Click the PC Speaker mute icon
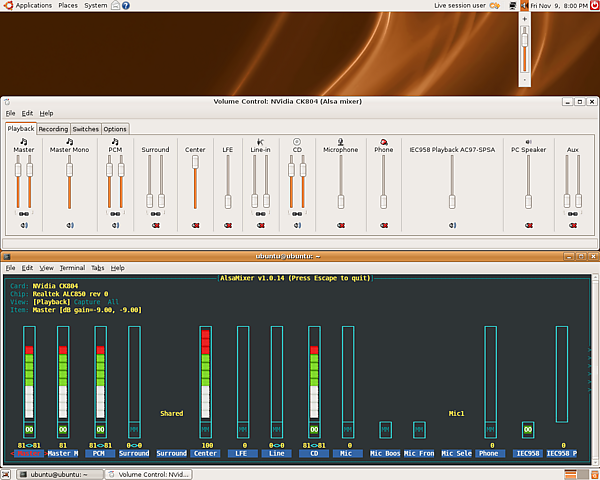This screenshot has height=480, width=600. coord(528,225)
